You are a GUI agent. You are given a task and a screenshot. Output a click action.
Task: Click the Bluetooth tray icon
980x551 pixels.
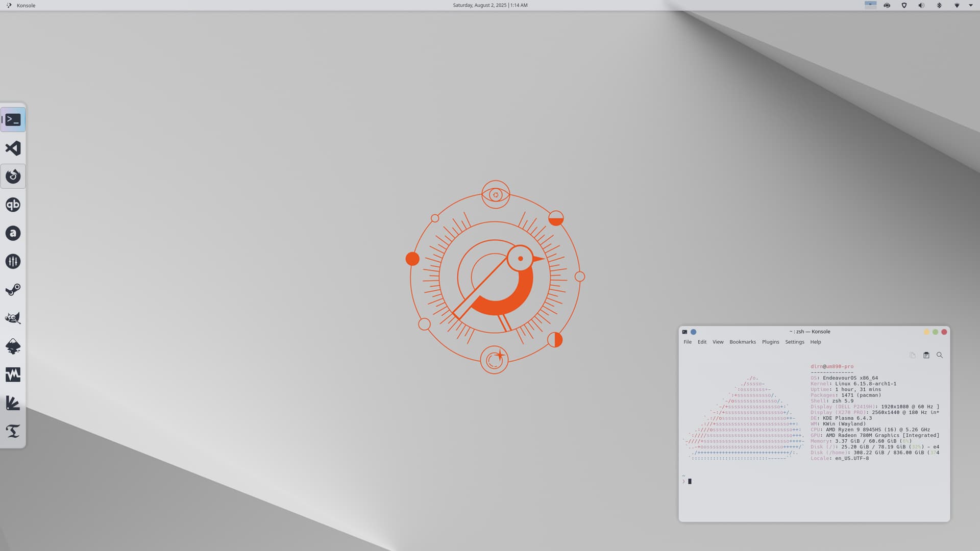(x=939, y=5)
